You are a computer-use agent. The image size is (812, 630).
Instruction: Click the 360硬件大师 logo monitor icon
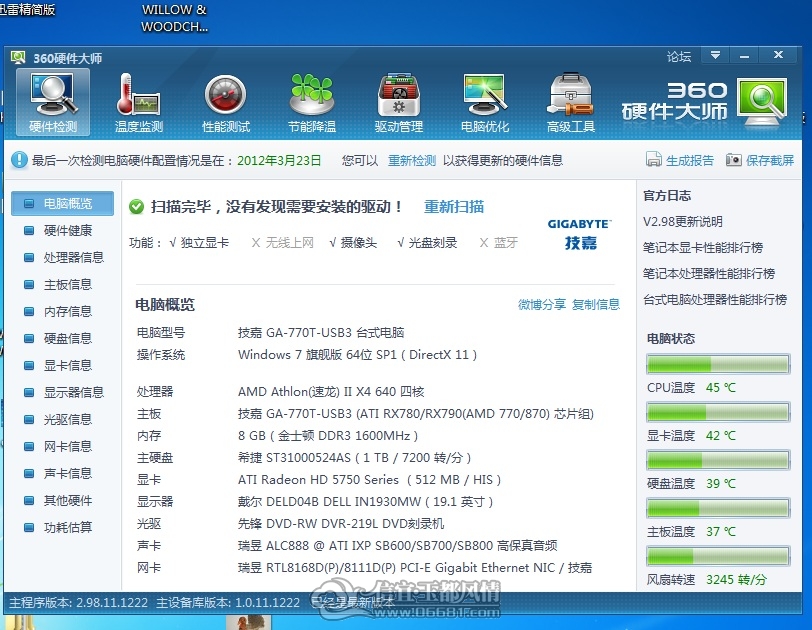pos(762,102)
